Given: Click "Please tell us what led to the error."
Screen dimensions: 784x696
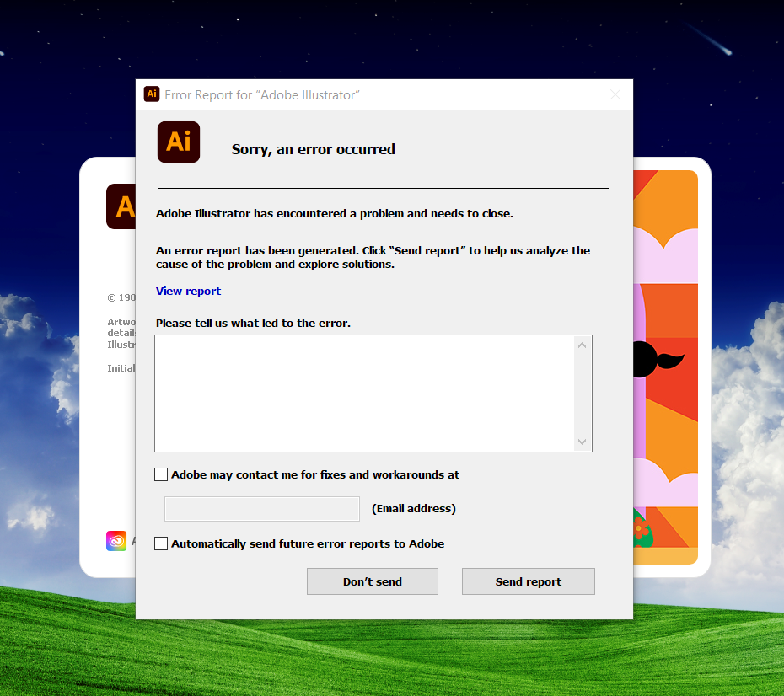Looking at the screenshot, I should [253, 324].
